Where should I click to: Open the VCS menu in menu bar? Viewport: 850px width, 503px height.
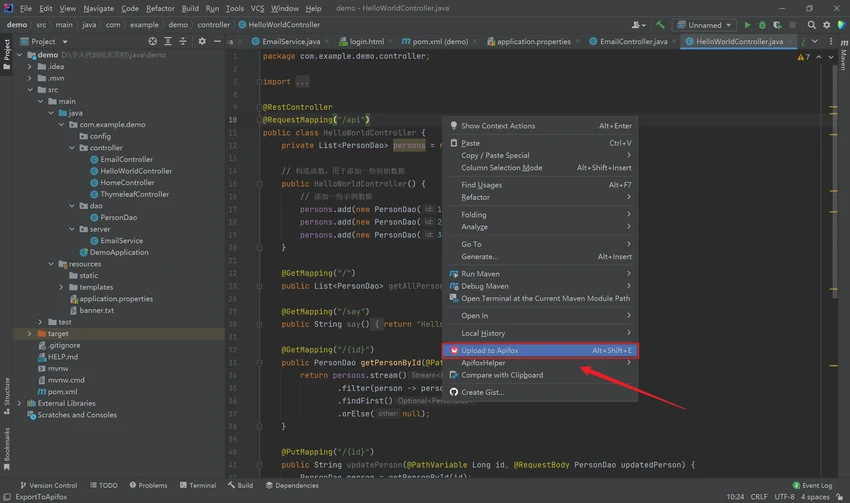tap(257, 8)
